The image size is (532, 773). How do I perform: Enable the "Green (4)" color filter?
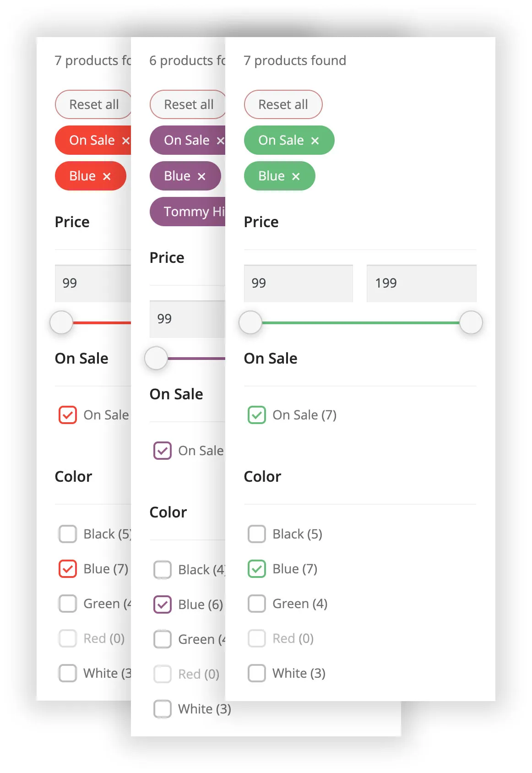point(256,604)
